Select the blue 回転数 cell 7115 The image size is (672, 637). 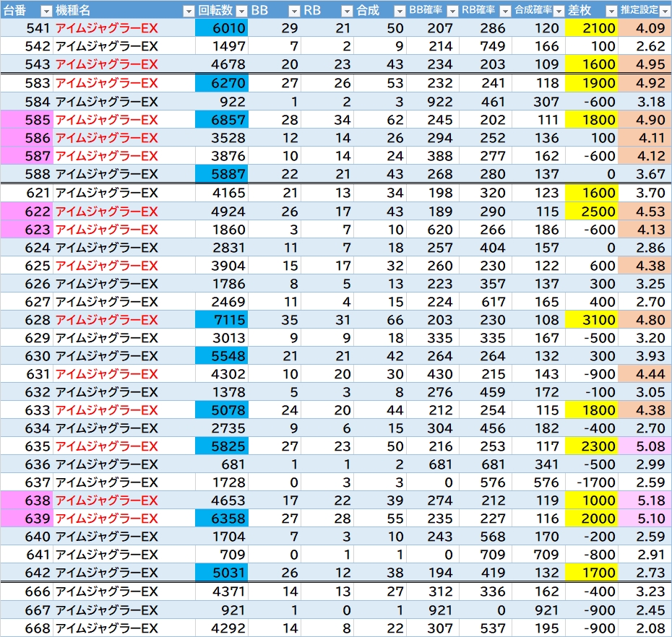(x=222, y=319)
